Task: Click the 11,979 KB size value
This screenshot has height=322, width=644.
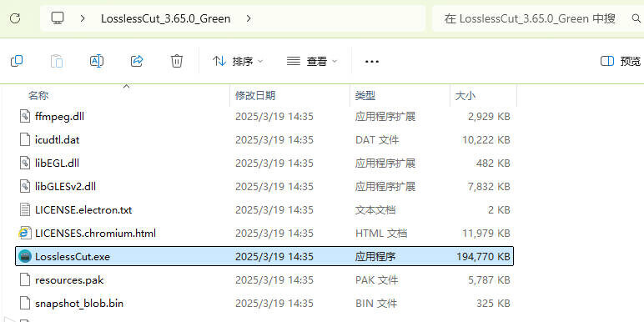Action: coord(486,234)
